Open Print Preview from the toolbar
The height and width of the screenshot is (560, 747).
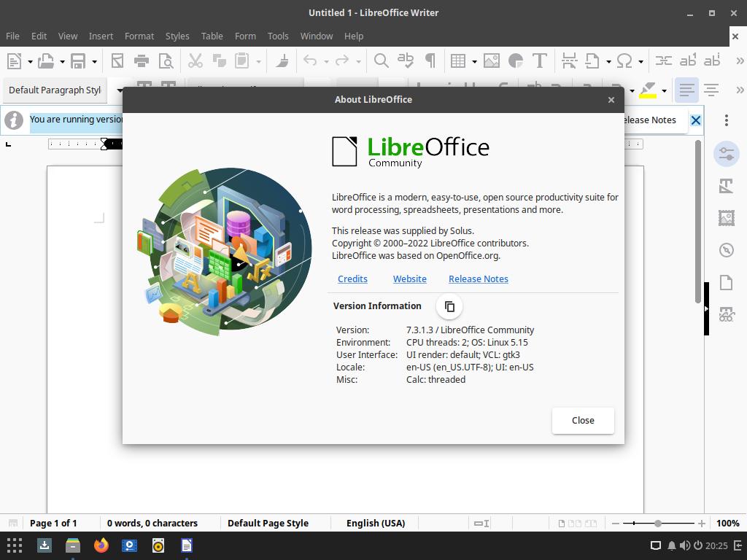click(166, 61)
